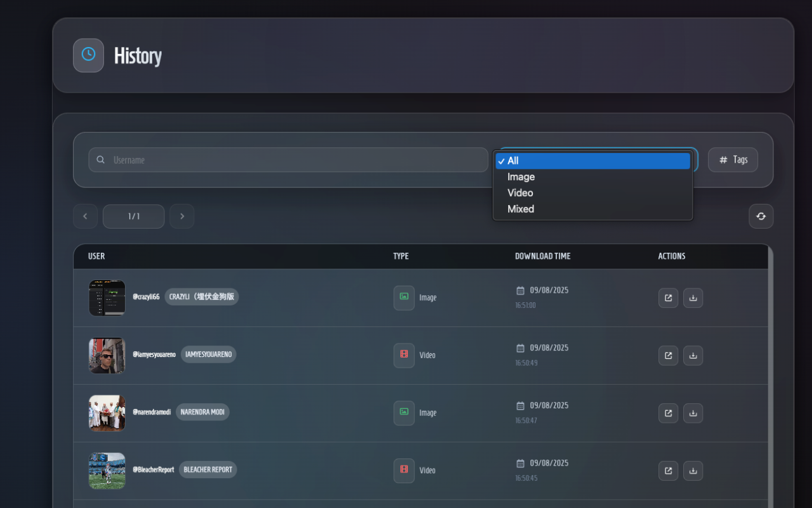Click the History page title
Screen dimensions: 812x508
[x=138, y=56]
